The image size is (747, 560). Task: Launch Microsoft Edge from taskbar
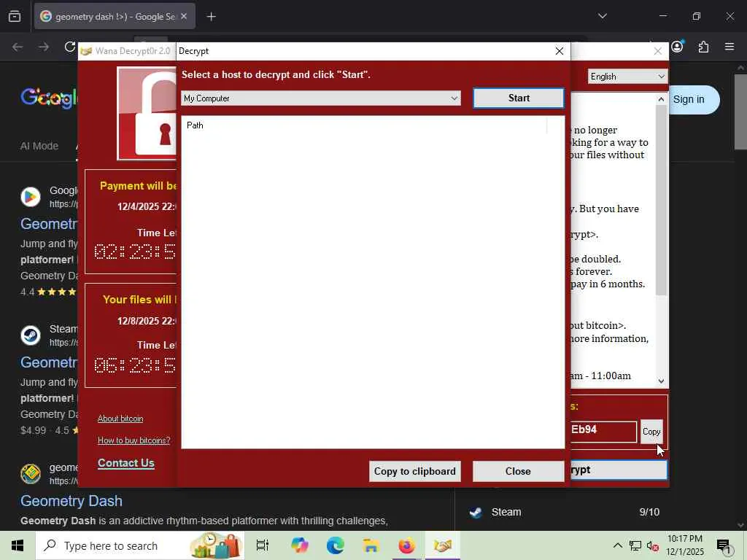pos(336,545)
